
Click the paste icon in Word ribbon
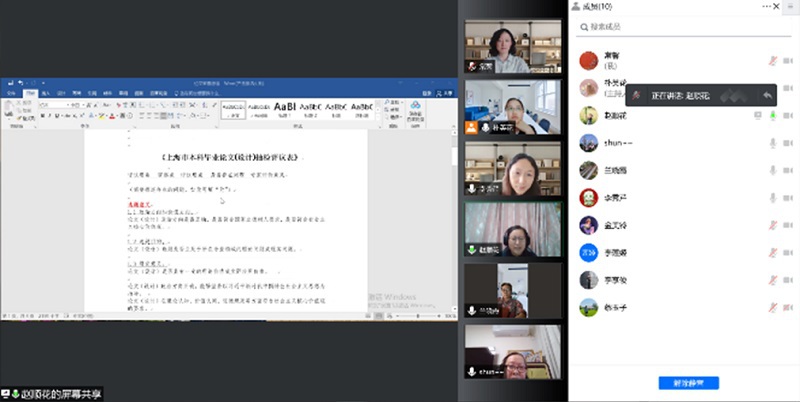point(10,108)
